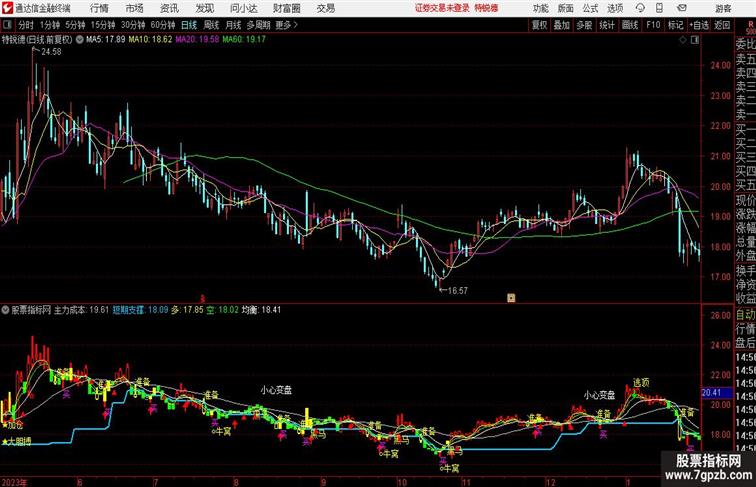
Task: Expand the main chart indicator dropdown arrow
Action: (80, 40)
